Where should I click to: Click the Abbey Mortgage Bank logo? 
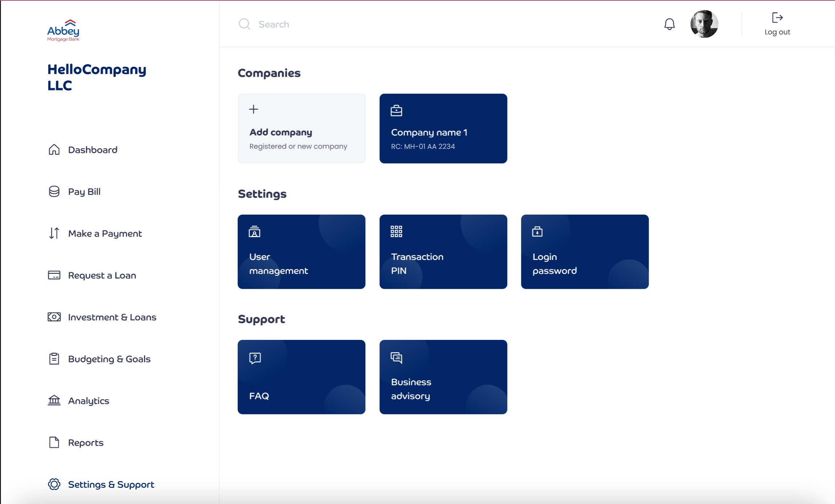coord(63,31)
